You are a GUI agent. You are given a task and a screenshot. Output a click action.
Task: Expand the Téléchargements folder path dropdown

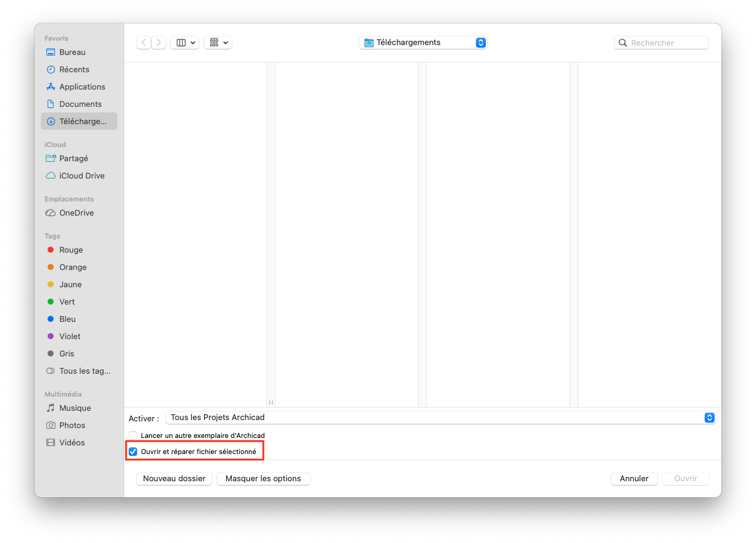(x=423, y=43)
